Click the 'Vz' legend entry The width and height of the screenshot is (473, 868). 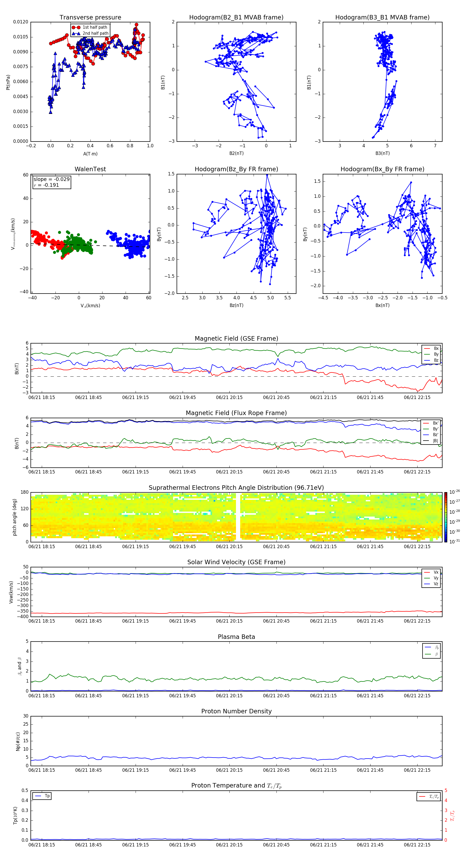pos(431,584)
